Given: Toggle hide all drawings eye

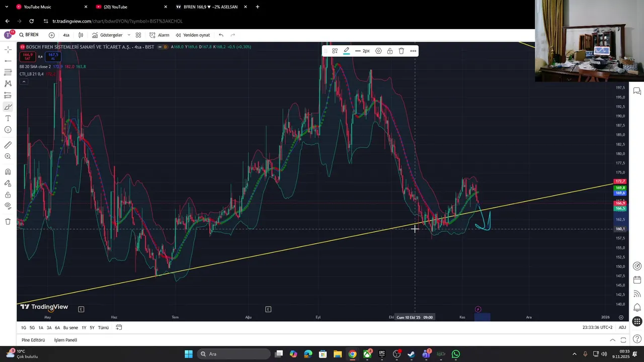Looking at the screenshot, I should click(8, 206).
